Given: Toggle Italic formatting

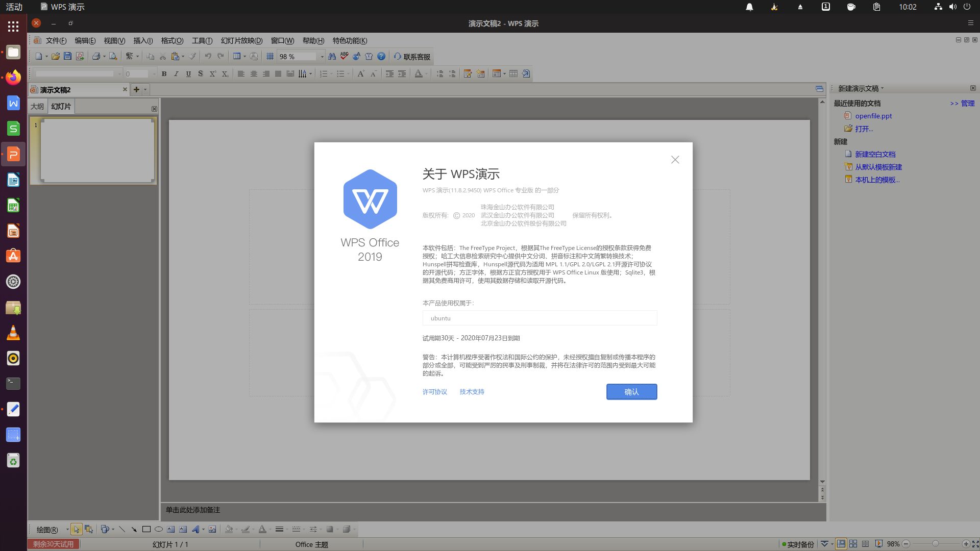Looking at the screenshot, I should (x=177, y=74).
